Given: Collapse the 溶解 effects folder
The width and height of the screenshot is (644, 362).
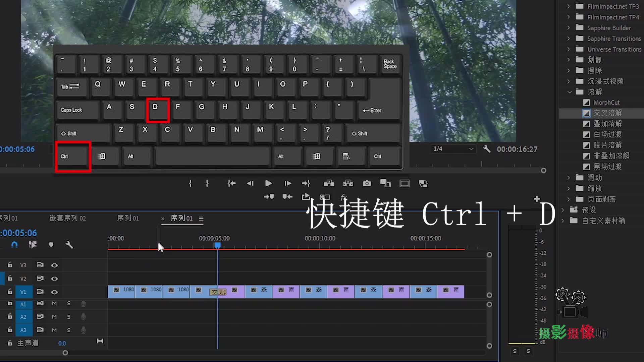Looking at the screenshot, I should 569,92.
